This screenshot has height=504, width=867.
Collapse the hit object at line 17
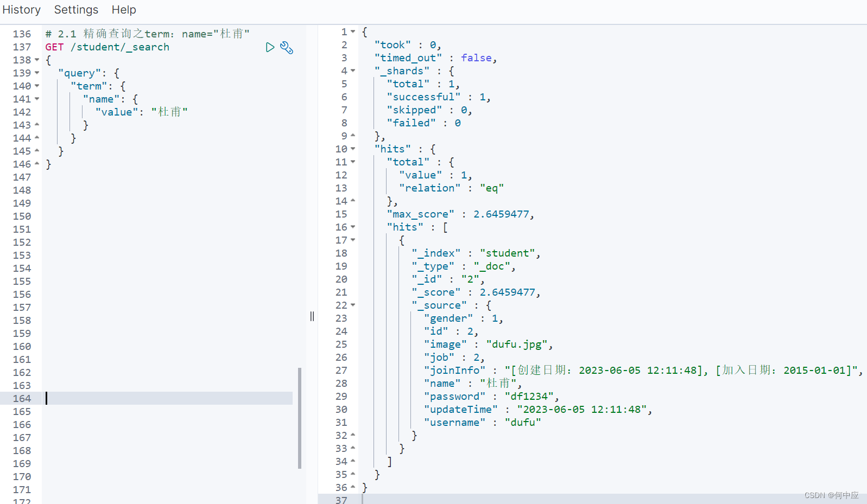pos(353,240)
